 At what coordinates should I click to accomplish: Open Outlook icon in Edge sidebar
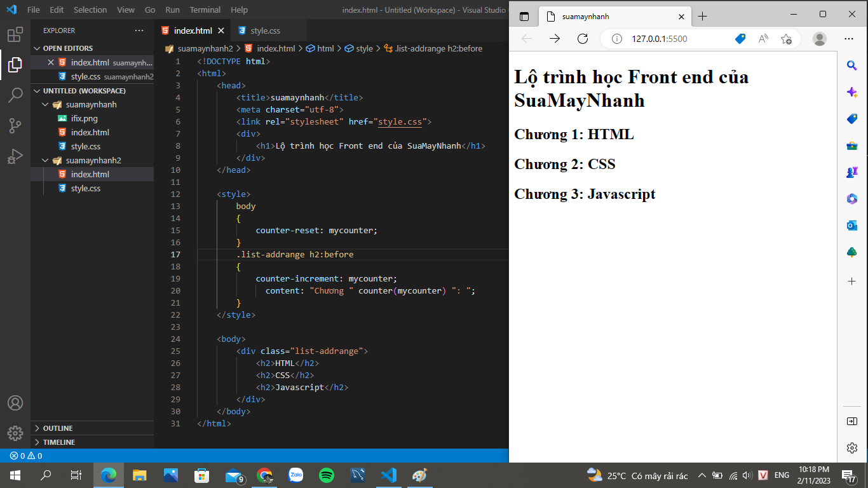tap(852, 226)
